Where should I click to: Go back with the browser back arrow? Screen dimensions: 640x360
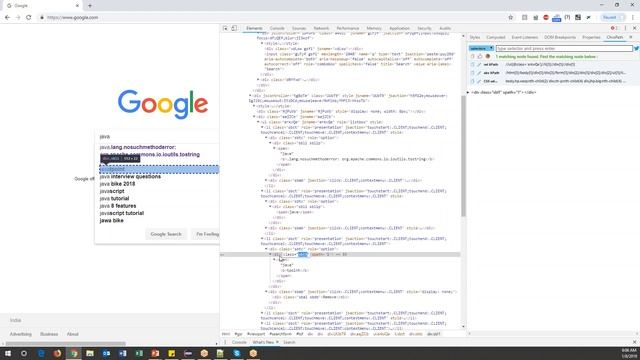[7, 17]
